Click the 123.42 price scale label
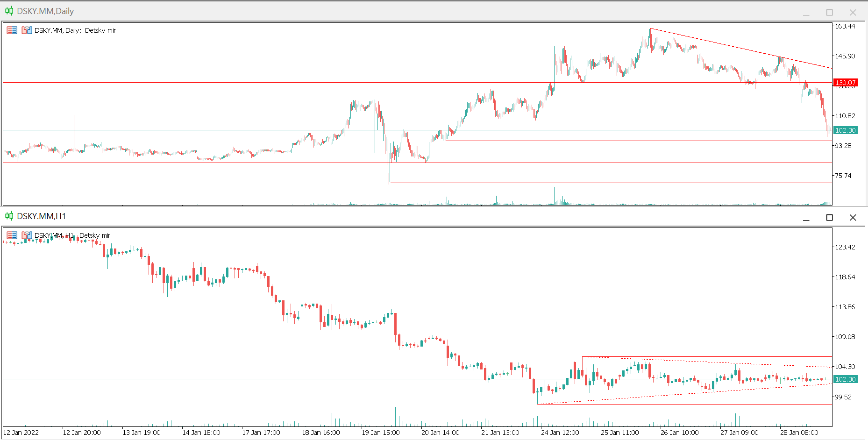The width and height of the screenshot is (868, 440). [x=845, y=247]
